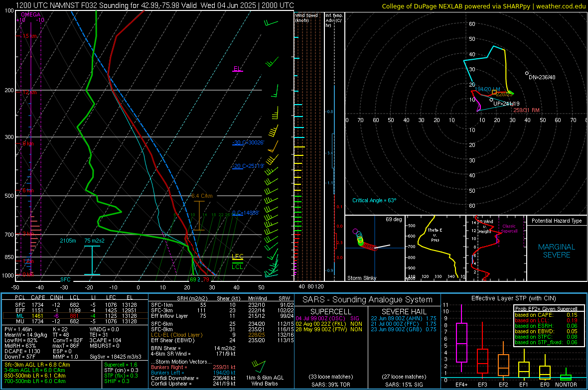Click the Bunkers Left = 194/20 kt line

tap(193, 373)
